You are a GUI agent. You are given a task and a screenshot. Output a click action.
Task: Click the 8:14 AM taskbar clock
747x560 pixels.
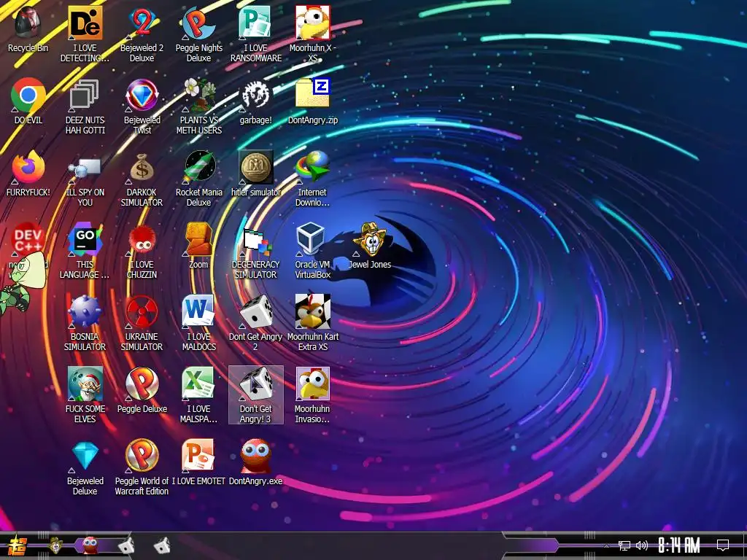coord(678,545)
